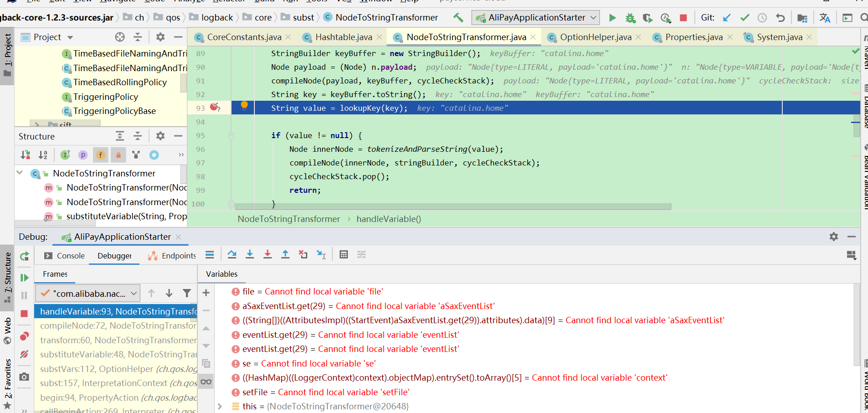Stop the application with the top red square
The height and width of the screenshot is (413, 868).
pos(683,18)
